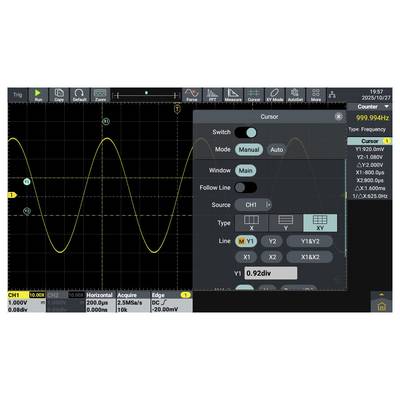Turn off the cursor Switch toggle

[246, 132]
